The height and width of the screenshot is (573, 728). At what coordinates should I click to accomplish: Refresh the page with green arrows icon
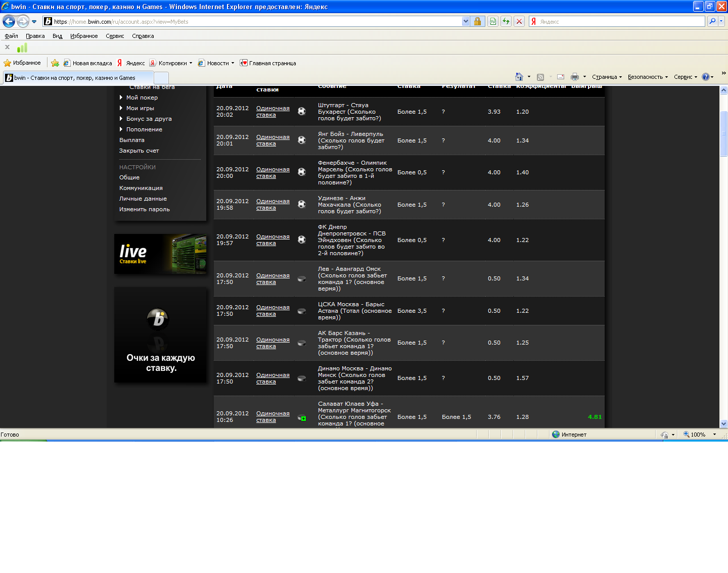(x=506, y=22)
